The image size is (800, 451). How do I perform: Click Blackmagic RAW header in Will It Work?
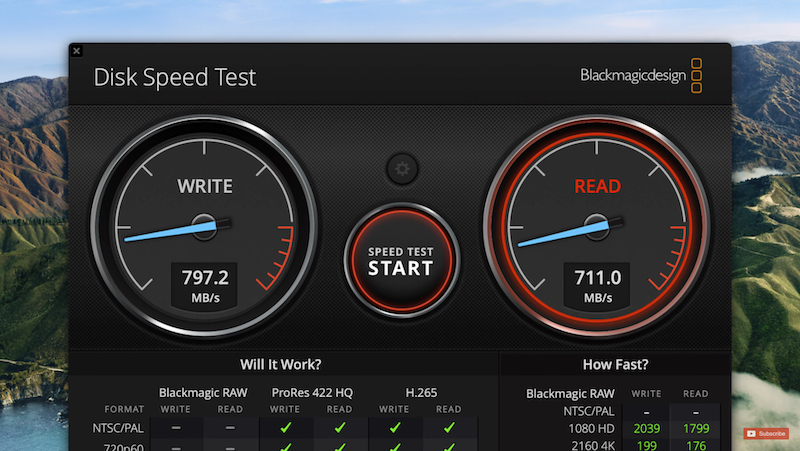[203, 392]
